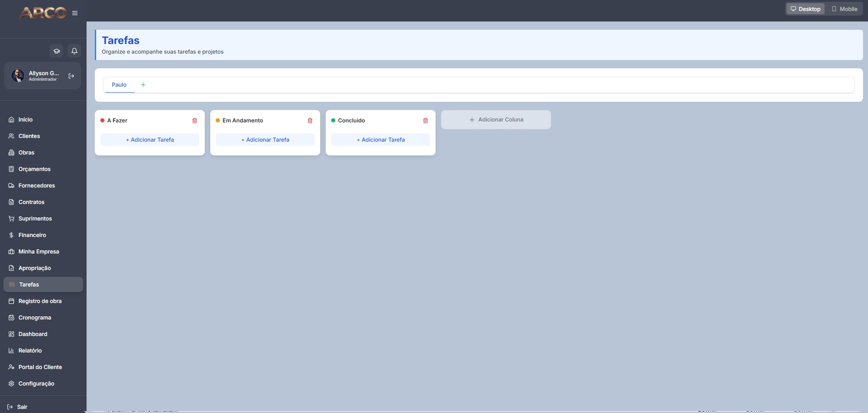
Task: Open the notifications bell icon
Action: pos(74,51)
